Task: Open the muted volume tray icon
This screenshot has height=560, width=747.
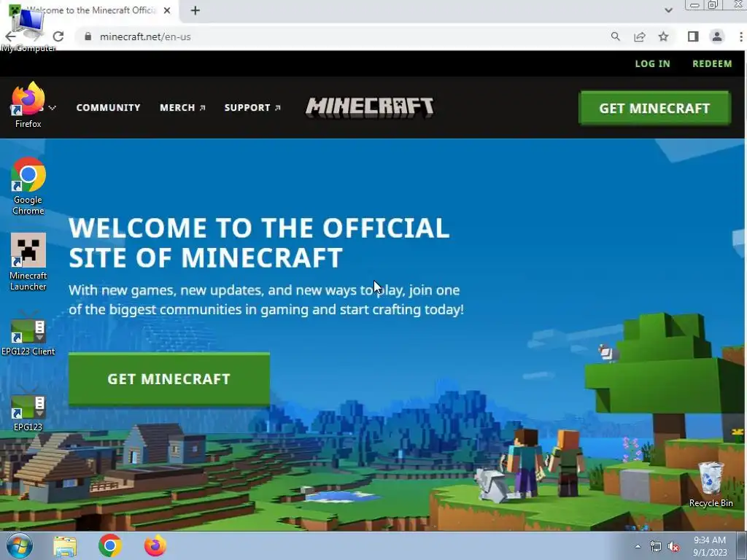Action: (x=673, y=547)
